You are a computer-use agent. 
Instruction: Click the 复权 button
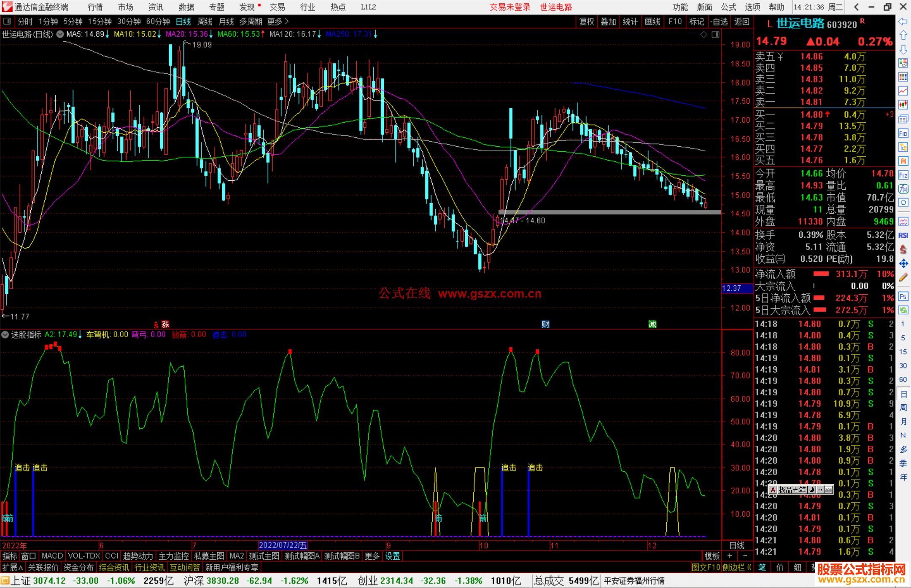tap(586, 21)
